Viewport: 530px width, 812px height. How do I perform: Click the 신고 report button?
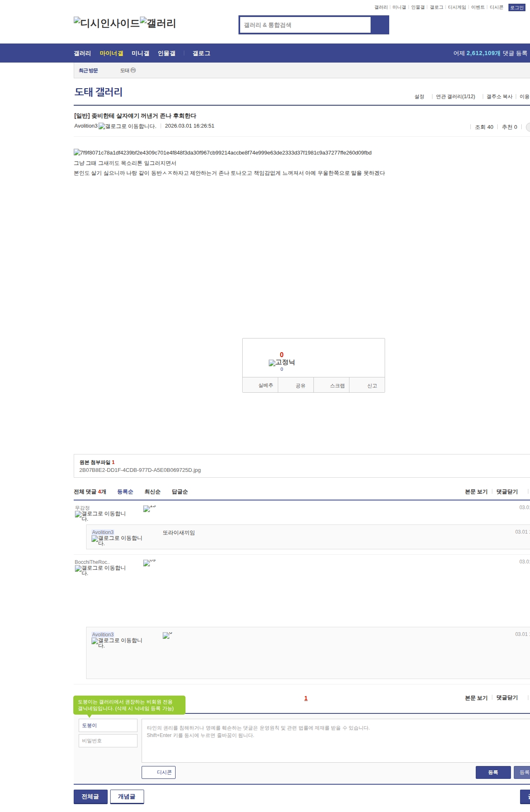click(x=367, y=385)
